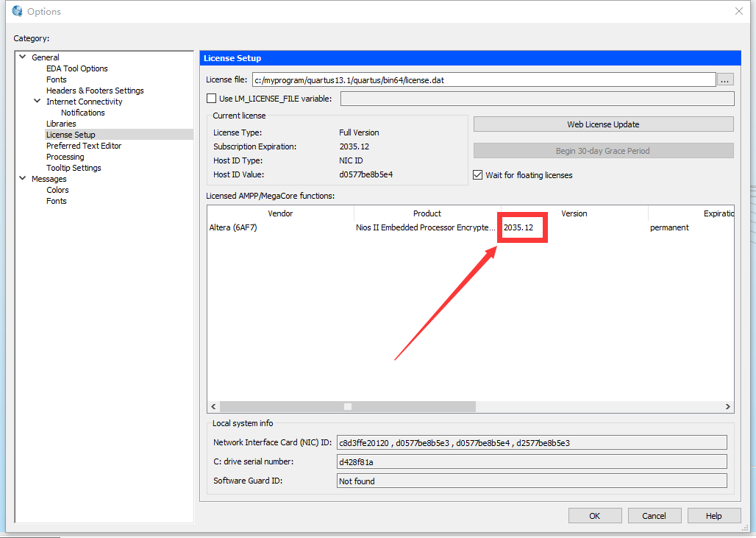
Task: Click the LM_LICENSE_FILE variable text field
Action: [x=537, y=99]
